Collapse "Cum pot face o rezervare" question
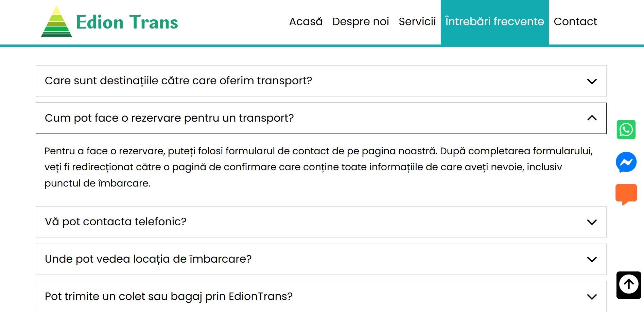The height and width of the screenshot is (318, 644). pos(169,118)
